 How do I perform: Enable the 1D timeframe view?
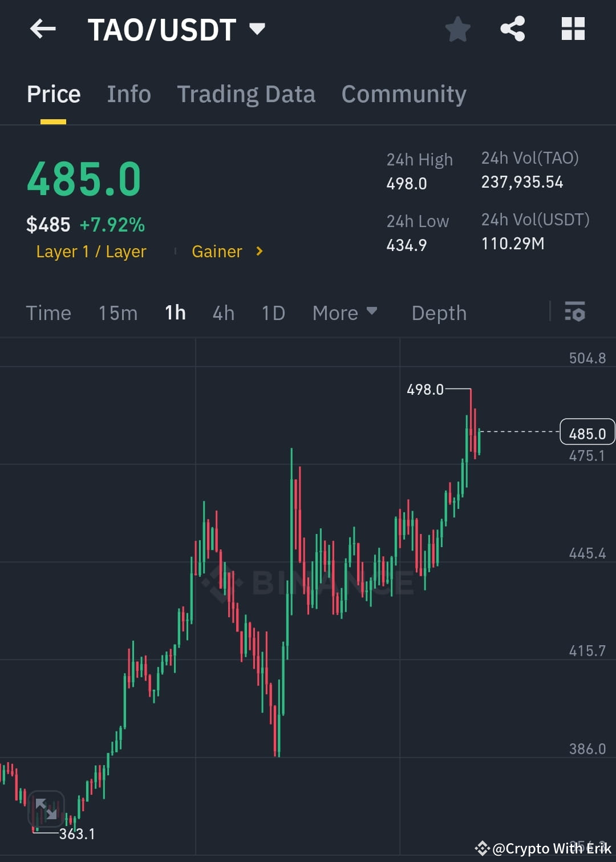coord(272,313)
